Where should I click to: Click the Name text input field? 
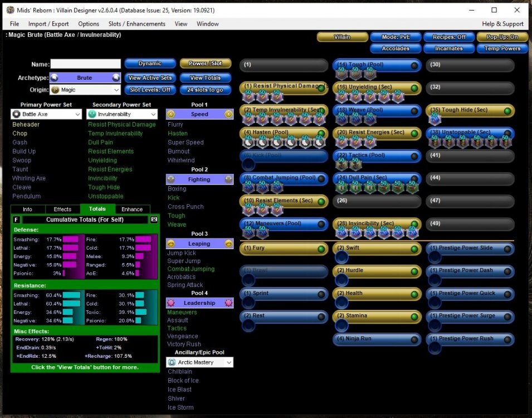click(x=86, y=64)
